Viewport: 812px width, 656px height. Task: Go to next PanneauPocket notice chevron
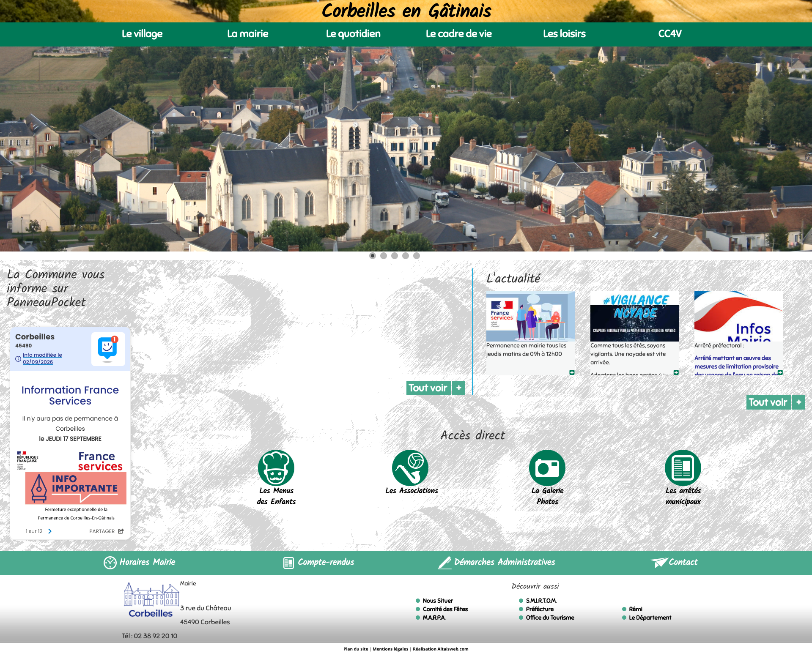(x=50, y=531)
